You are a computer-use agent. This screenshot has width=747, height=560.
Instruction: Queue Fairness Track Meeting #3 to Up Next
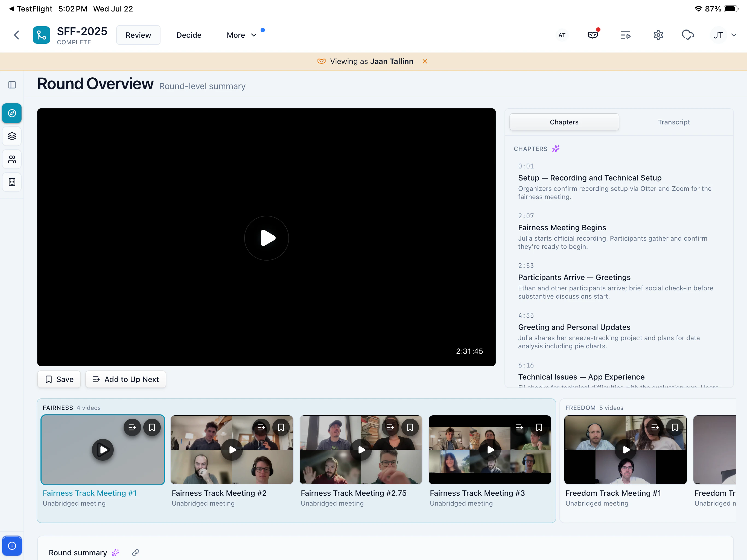519,427
